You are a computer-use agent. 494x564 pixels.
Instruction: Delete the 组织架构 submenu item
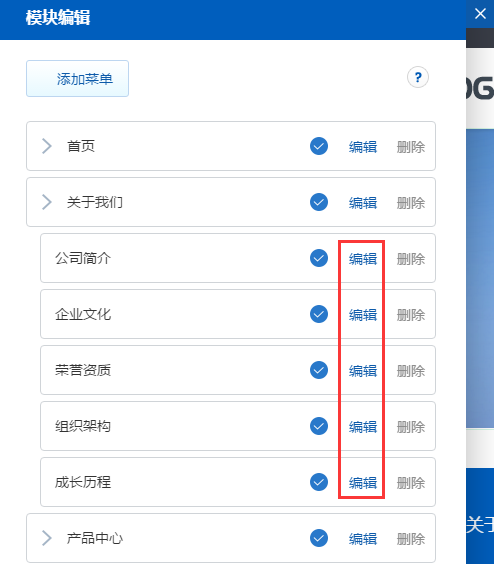(x=411, y=427)
